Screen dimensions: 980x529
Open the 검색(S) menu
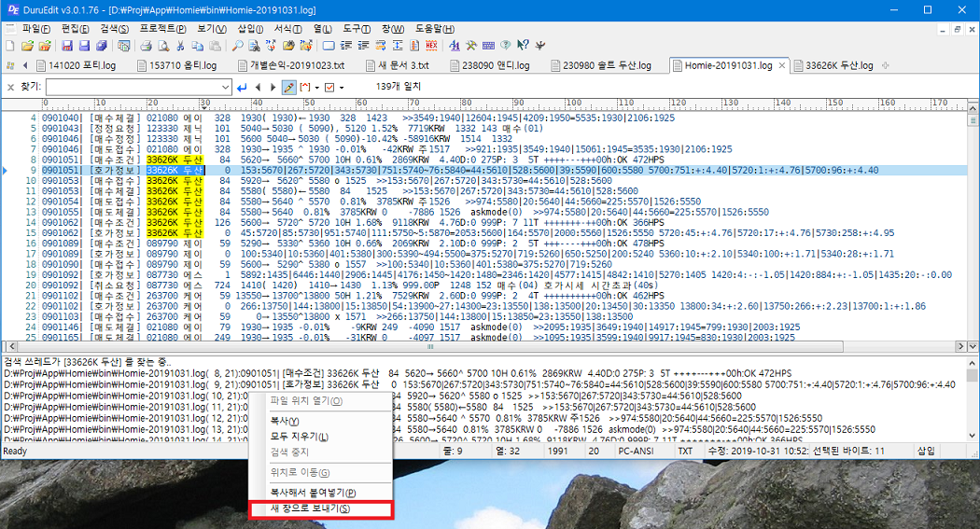pos(115,29)
